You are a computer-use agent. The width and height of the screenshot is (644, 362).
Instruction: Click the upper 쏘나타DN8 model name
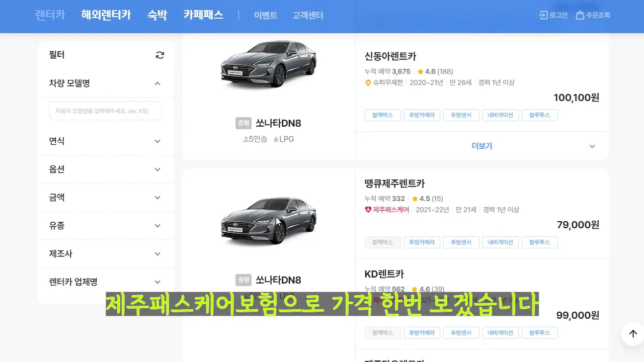pyautogui.click(x=278, y=123)
